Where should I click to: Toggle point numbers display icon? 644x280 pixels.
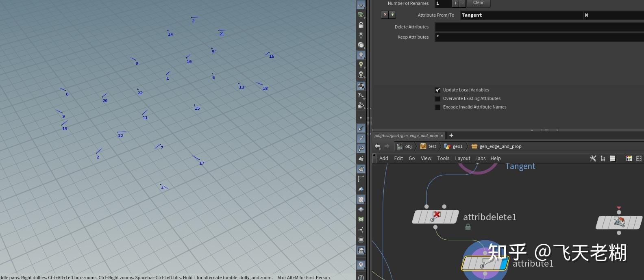[361, 148]
